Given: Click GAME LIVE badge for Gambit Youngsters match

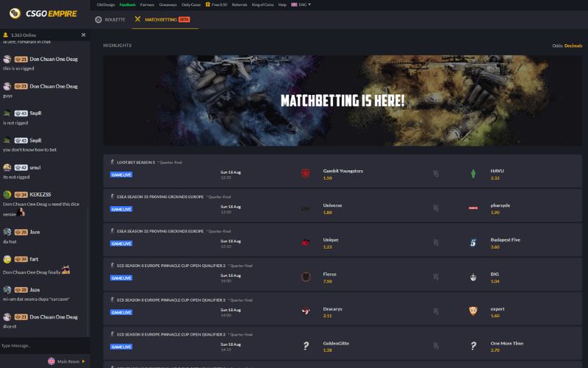Looking at the screenshot, I should (x=121, y=174).
